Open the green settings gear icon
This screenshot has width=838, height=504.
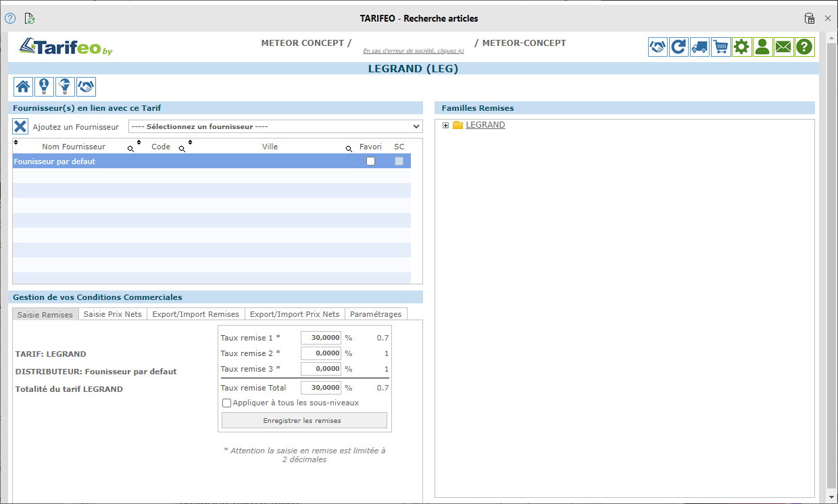[x=742, y=47]
